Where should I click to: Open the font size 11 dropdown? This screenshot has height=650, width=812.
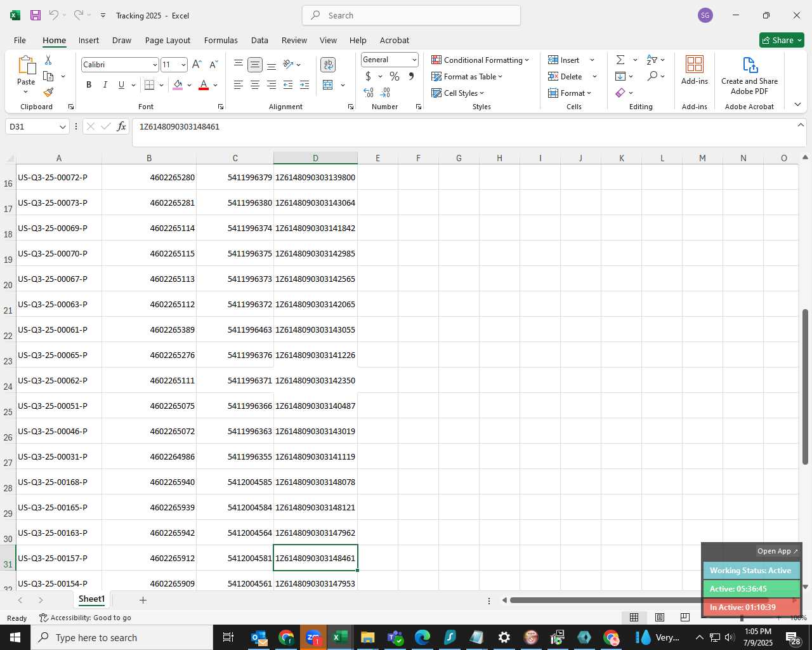(x=183, y=65)
